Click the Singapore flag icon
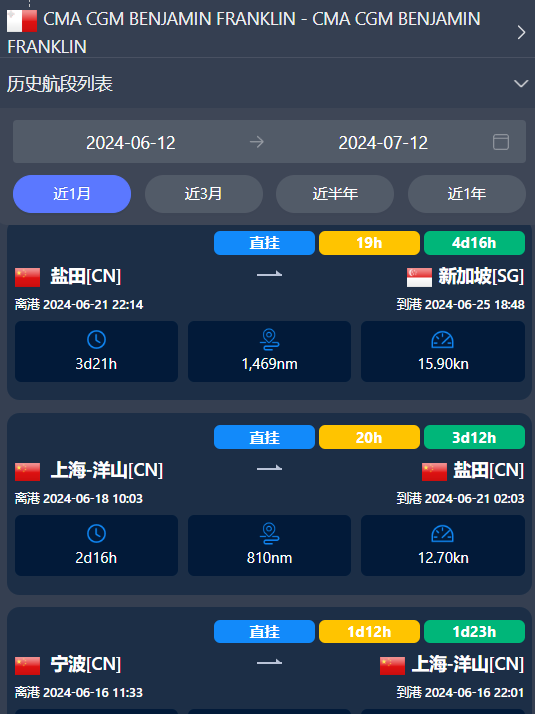The width and height of the screenshot is (535, 714). (x=419, y=277)
